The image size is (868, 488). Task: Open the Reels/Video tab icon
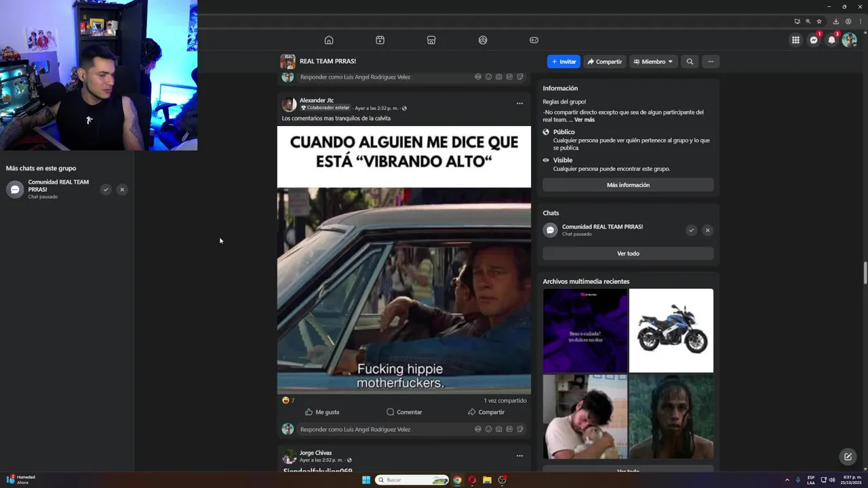coord(380,40)
